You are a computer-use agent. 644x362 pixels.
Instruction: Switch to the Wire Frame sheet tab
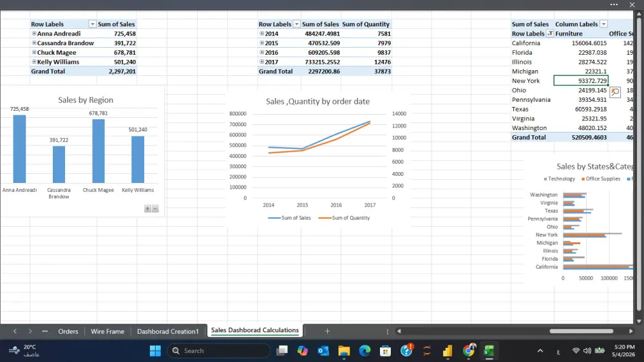tap(107, 331)
